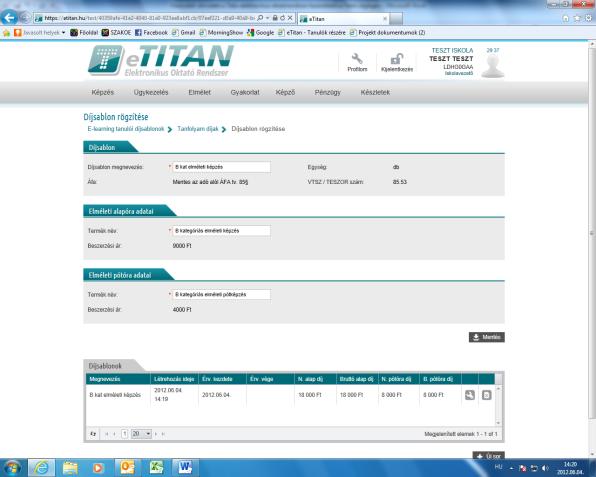Click the address bar stop X icon
Image resolution: width=596 pixels, height=477 pixels.
pyautogui.click(x=290, y=18)
